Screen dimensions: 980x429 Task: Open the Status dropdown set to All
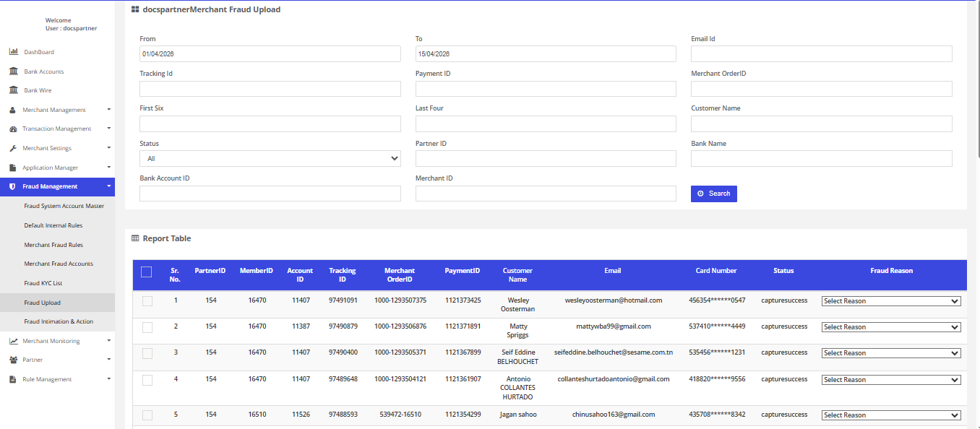pos(270,158)
